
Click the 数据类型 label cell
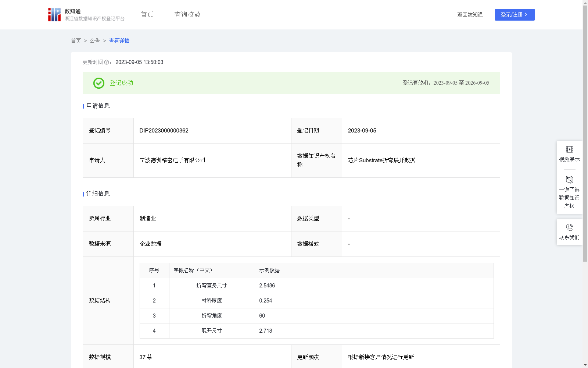pos(316,219)
